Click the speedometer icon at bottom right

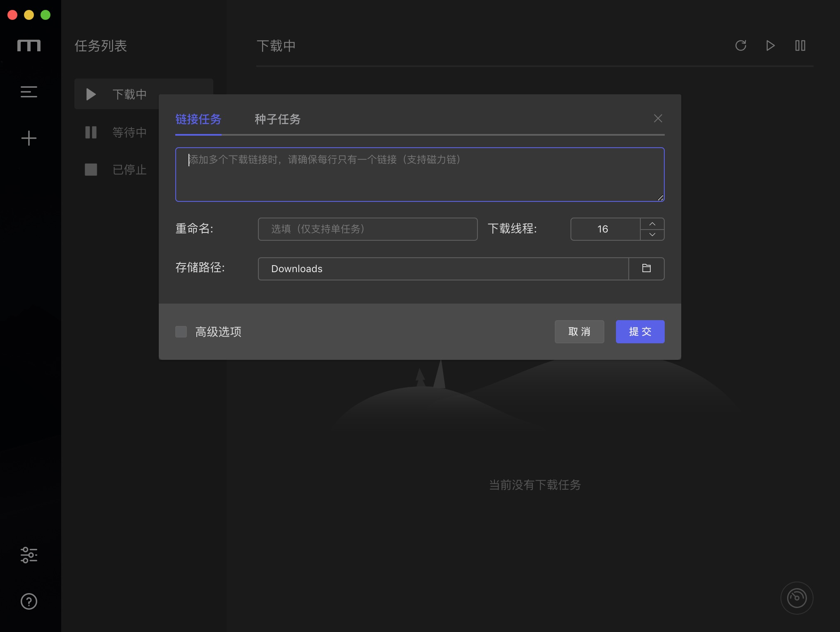[797, 598]
